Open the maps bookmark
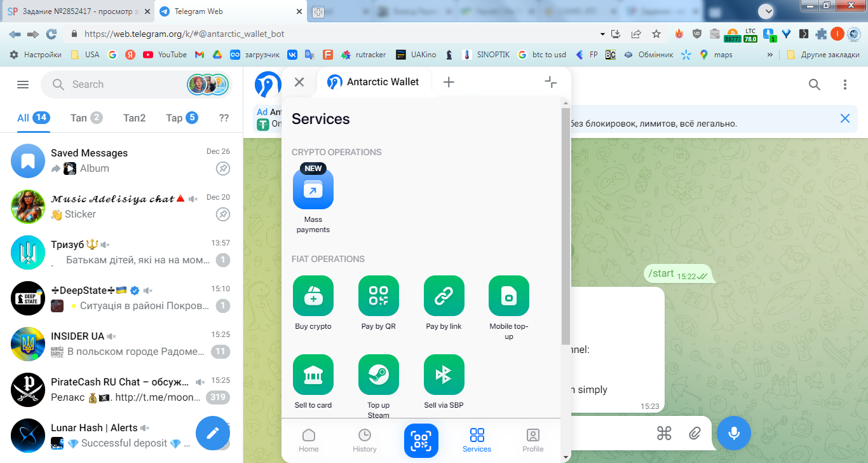The width and height of the screenshot is (868, 463). [716, 55]
